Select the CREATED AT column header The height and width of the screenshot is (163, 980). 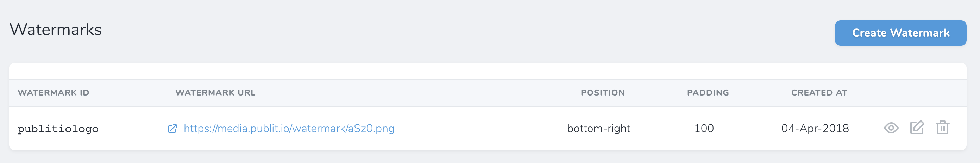tap(819, 93)
